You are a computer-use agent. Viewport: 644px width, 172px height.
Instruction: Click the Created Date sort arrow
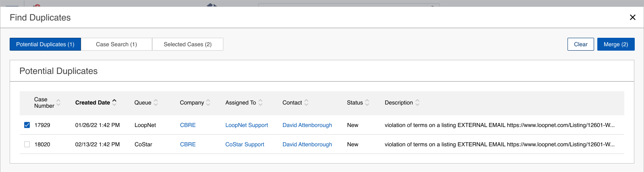coord(114,102)
